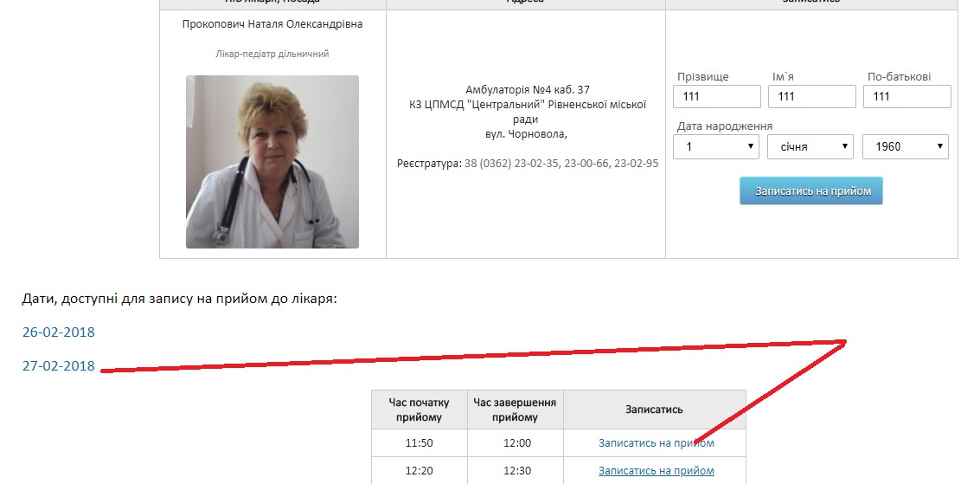
Task: Open the birth day dropdown showing 1
Action: pos(716,147)
